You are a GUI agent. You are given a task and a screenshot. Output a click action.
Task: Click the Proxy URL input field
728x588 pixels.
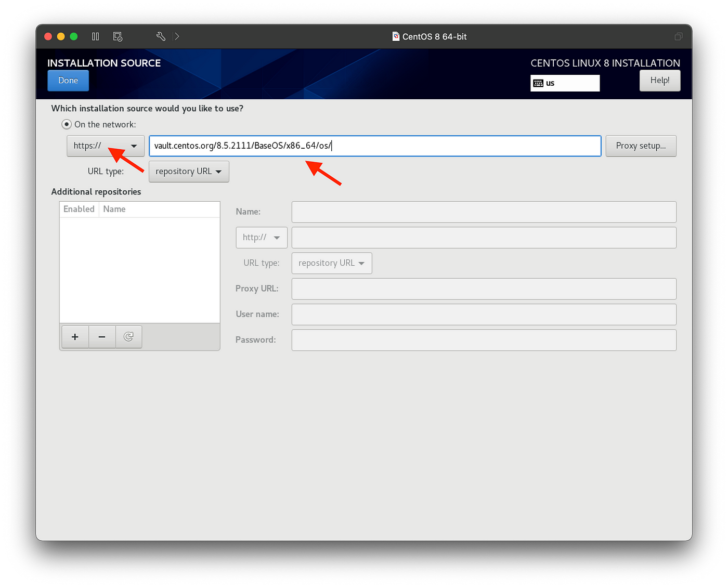coord(484,289)
